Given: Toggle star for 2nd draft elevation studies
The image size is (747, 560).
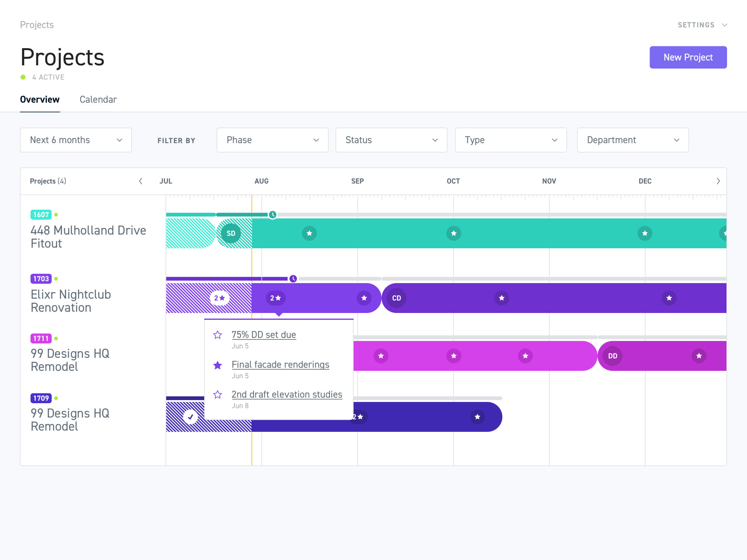Looking at the screenshot, I should (x=218, y=394).
